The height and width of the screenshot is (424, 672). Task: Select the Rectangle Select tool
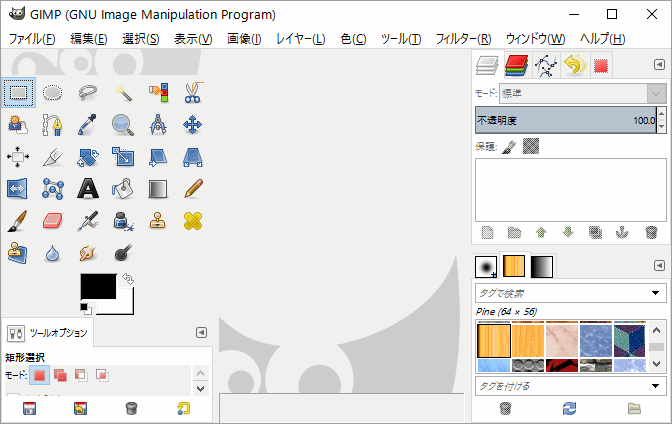click(18, 92)
